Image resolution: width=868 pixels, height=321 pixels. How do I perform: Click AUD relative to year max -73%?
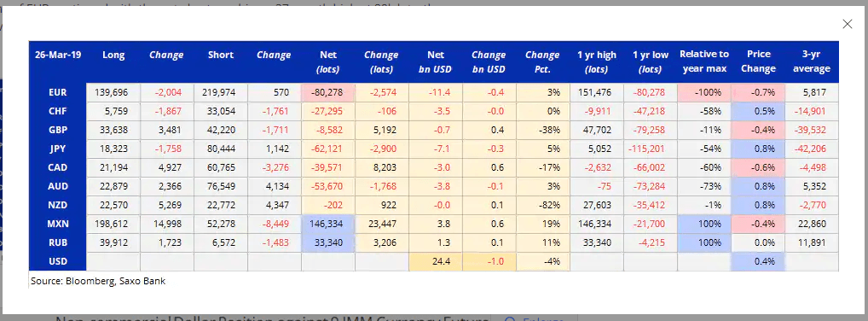pos(711,186)
